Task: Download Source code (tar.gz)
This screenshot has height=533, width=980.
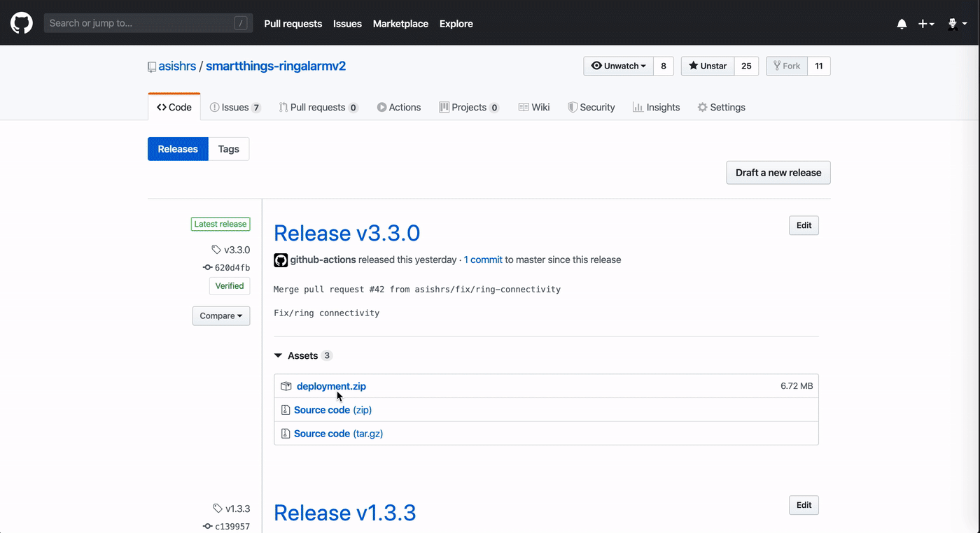Action: [x=338, y=434]
